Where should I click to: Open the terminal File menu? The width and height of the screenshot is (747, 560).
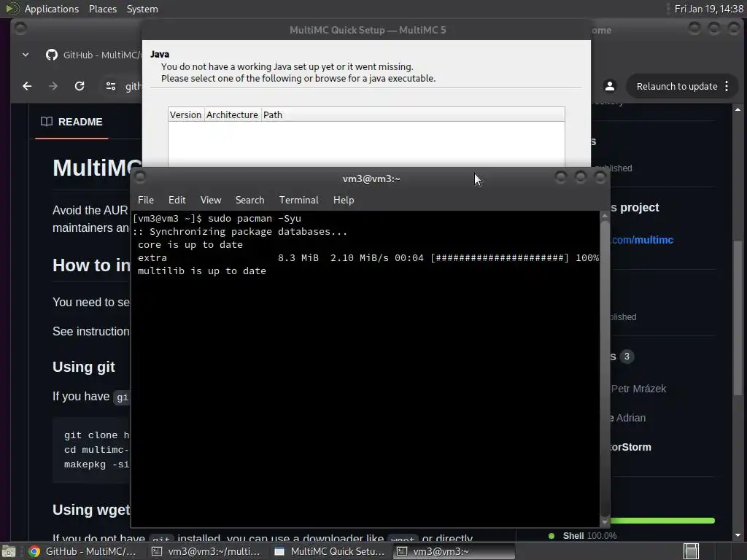146,200
